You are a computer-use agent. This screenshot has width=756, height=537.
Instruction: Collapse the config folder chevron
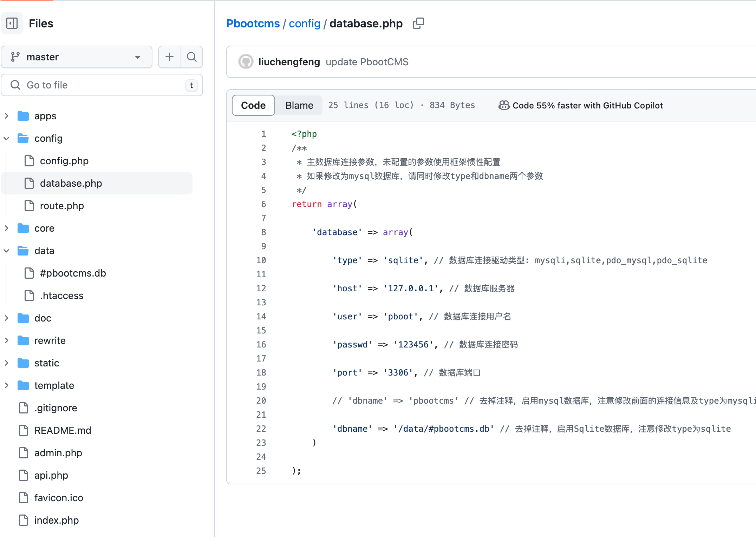pyautogui.click(x=7, y=138)
